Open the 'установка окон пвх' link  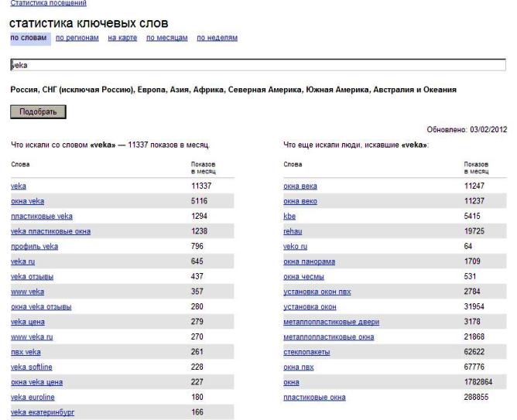(x=317, y=292)
